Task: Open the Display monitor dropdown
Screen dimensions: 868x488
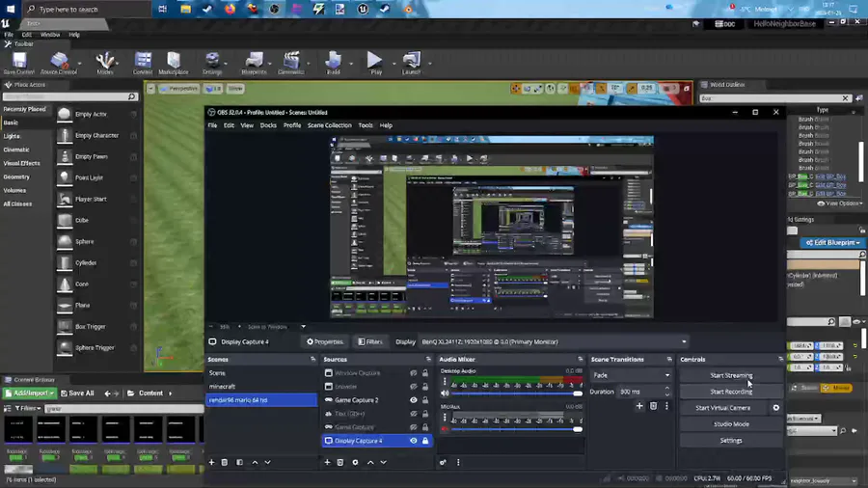Action: coord(555,342)
